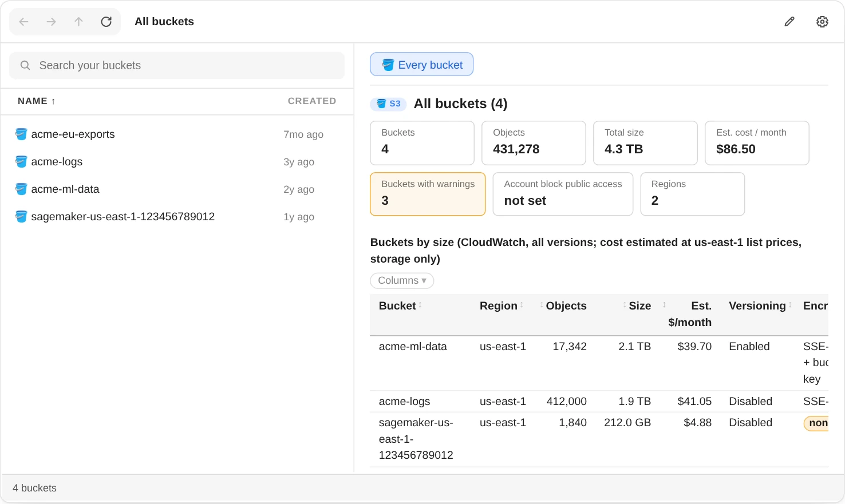The height and width of the screenshot is (504, 845).
Task: Click the Regions summary card
Action: pyautogui.click(x=693, y=195)
